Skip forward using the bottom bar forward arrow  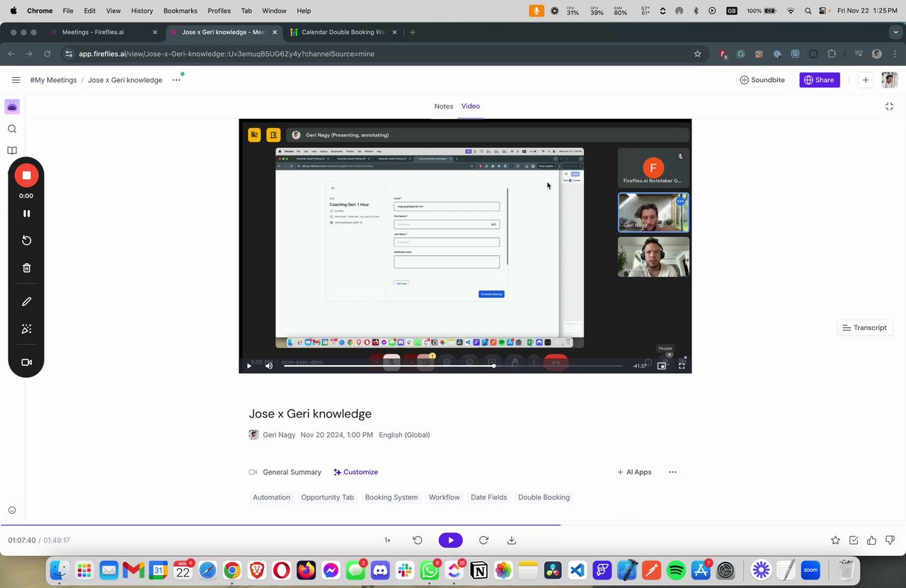(x=483, y=540)
